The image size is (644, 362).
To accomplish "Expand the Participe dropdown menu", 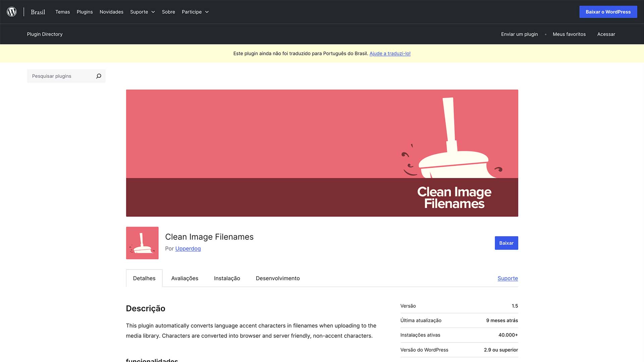I will (x=195, y=12).
